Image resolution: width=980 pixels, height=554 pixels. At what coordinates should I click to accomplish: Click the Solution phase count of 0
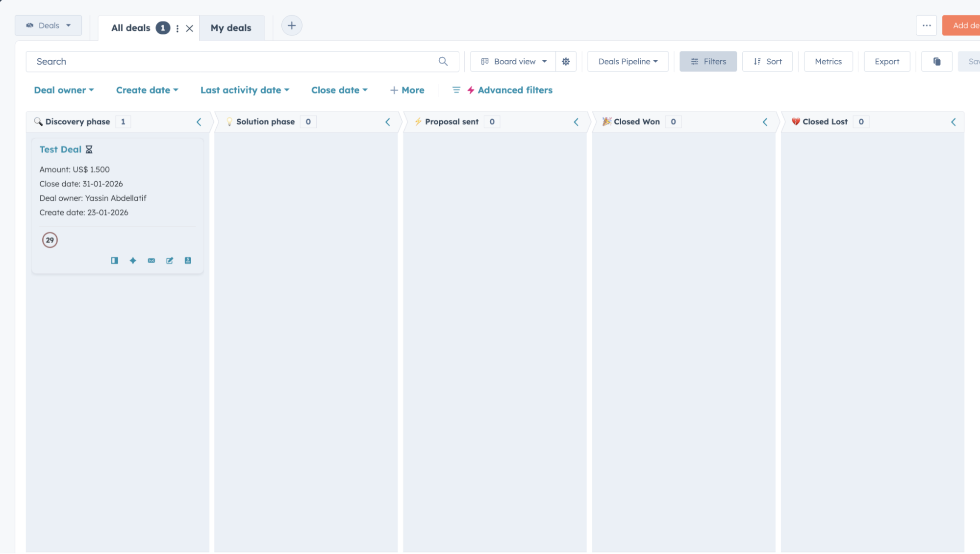click(308, 121)
